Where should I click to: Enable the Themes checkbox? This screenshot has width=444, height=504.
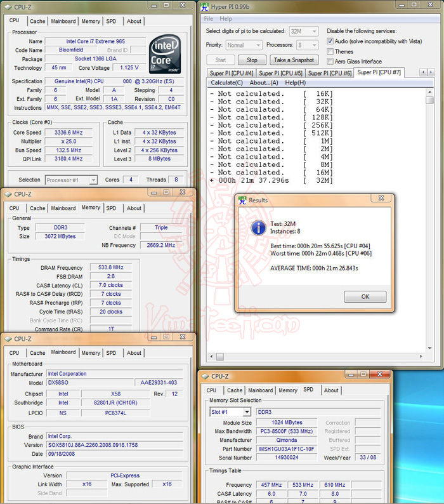tap(330, 51)
